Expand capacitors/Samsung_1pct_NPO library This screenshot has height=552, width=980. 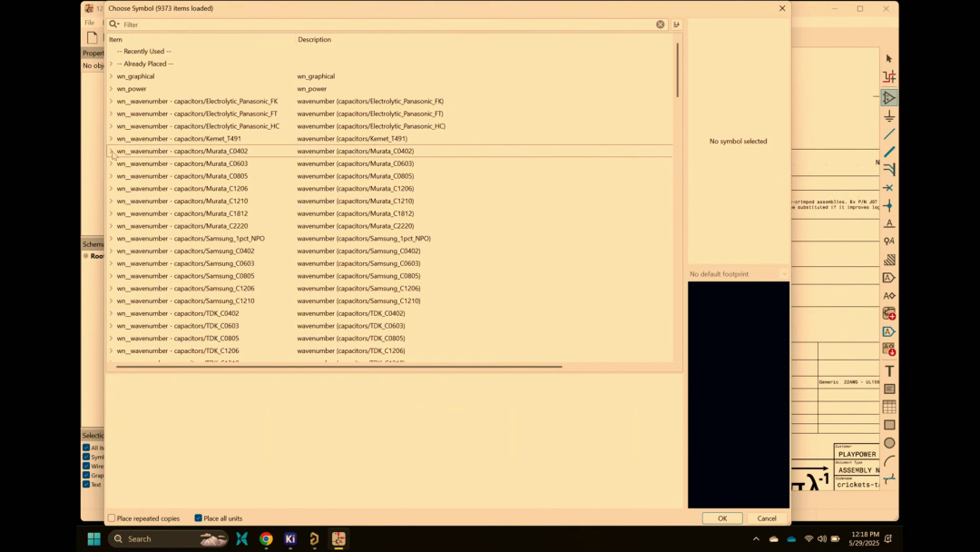112,239
